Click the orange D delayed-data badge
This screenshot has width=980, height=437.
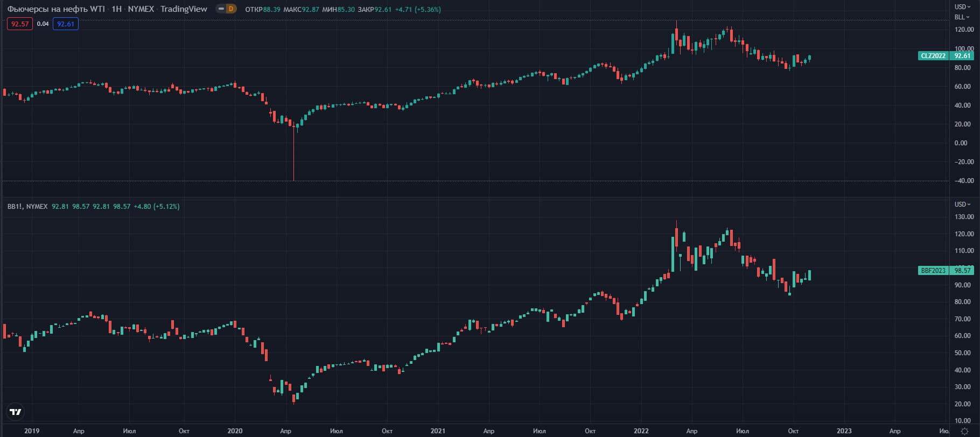click(x=231, y=9)
